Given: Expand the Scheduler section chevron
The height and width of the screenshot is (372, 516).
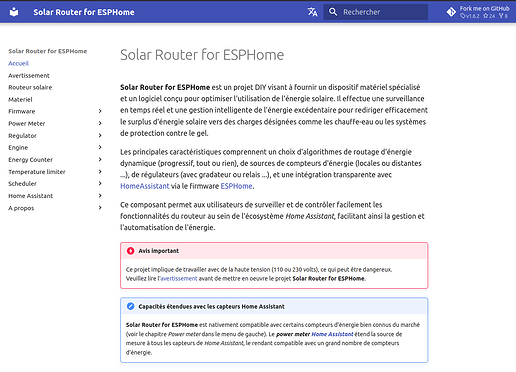Looking at the screenshot, I should tap(100, 183).
